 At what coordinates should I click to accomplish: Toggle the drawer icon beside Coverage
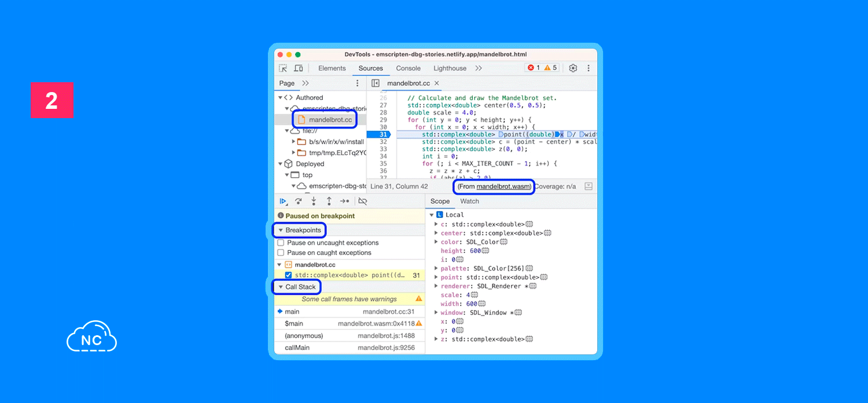[x=589, y=186]
